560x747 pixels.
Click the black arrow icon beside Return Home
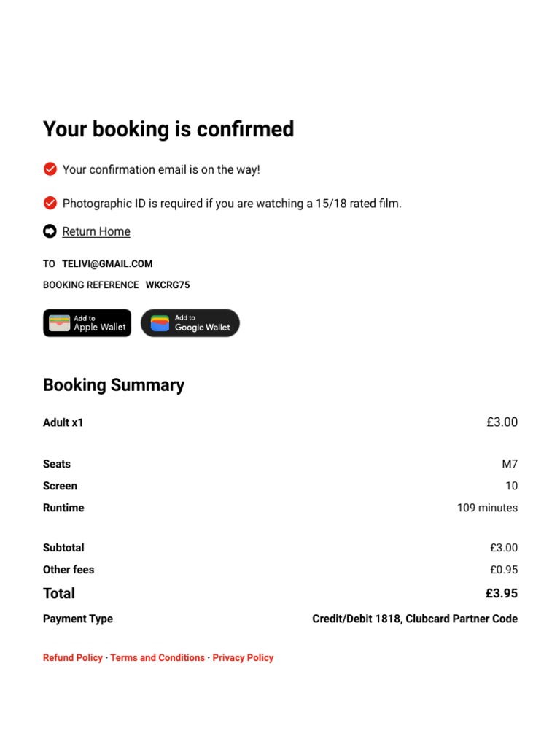(50, 231)
